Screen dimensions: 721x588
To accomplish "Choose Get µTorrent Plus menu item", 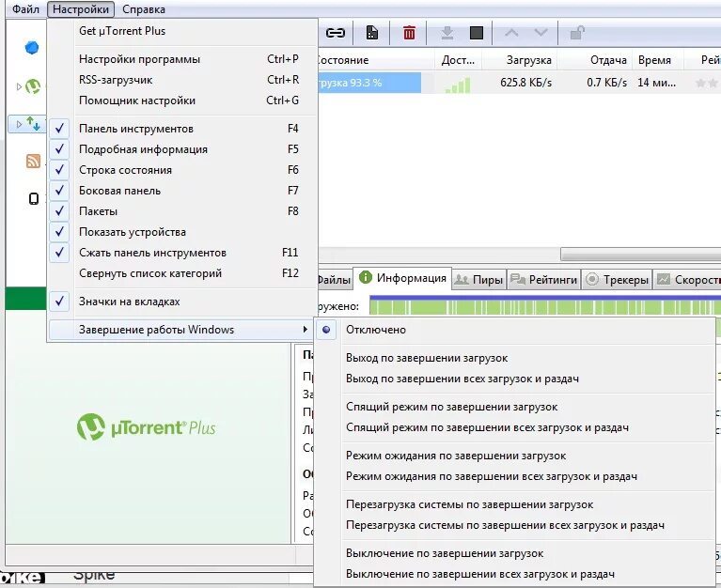I will (183, 31).
